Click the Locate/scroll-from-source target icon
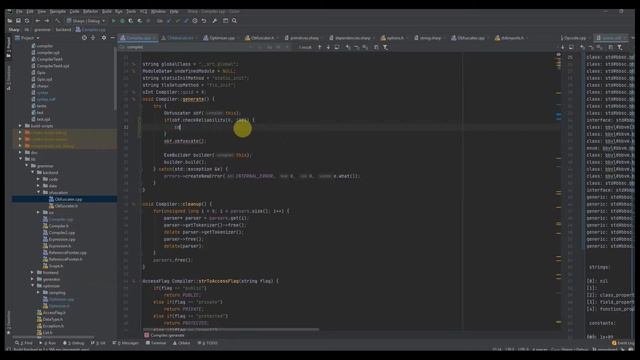Image resolution: width=640 pixels, height=360 pixels. click(x=84, y=38)
